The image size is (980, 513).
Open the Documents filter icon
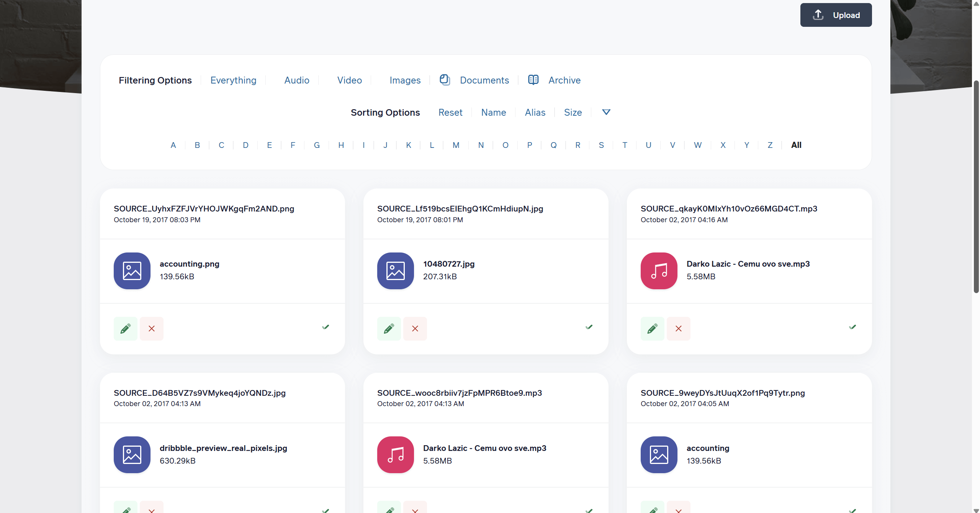tap(444, 80)
